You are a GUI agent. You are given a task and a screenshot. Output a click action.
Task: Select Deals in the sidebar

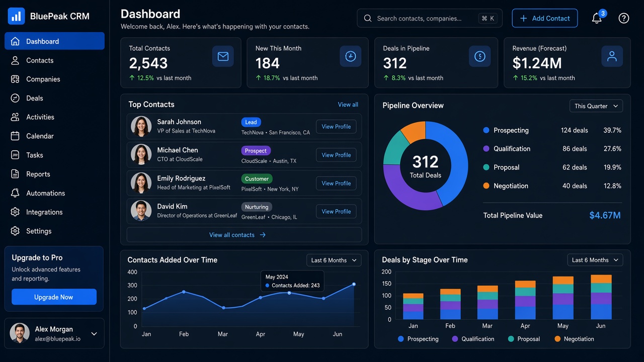click(54, 98)
